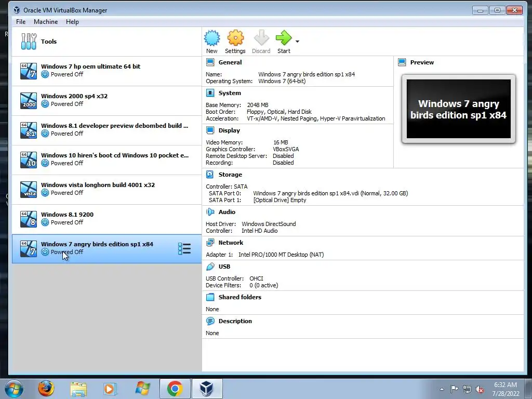Click the USB plug icon
Viewport: 532px width, 399px height.
(210, 267)
